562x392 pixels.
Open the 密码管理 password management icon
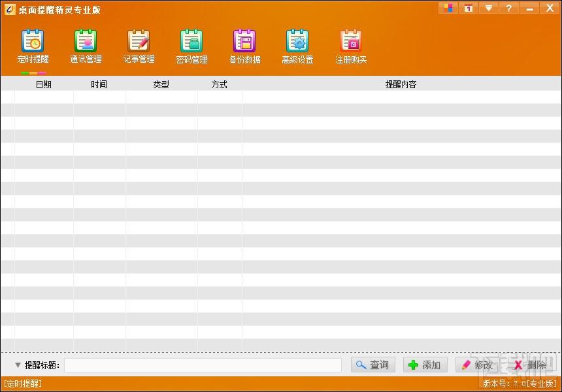click(x=191, y=47)
